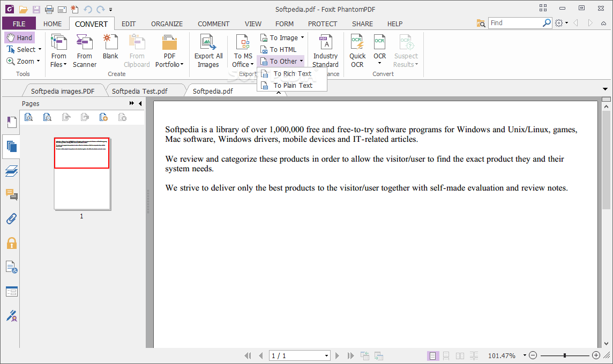Open the Security lock panel
613x364 pixels.
11,243
